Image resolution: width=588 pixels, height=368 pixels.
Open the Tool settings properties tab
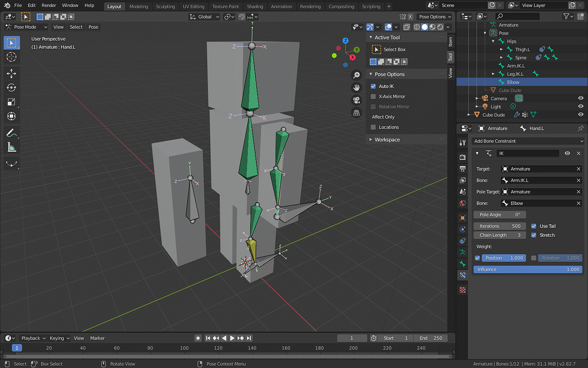pyautogui.click(x=463, y=143)
